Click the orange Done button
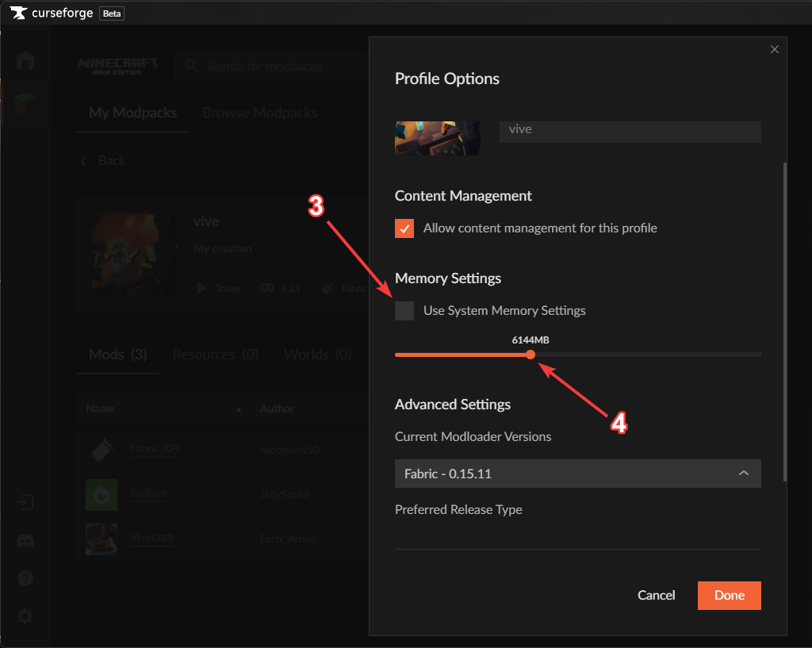This screenshot has width=812, height=648. click(730, 595)
